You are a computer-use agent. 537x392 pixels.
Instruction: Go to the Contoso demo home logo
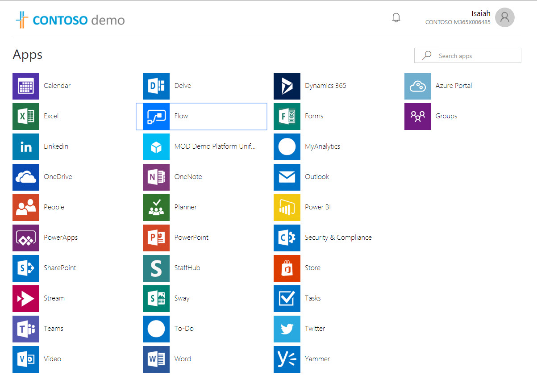click(70, 20)
